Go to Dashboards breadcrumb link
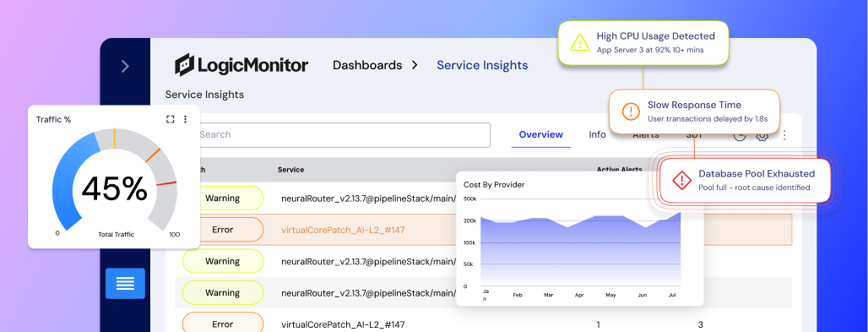This screenshot has height=332, width=868. pyautogui.click(x=367, y=65)
